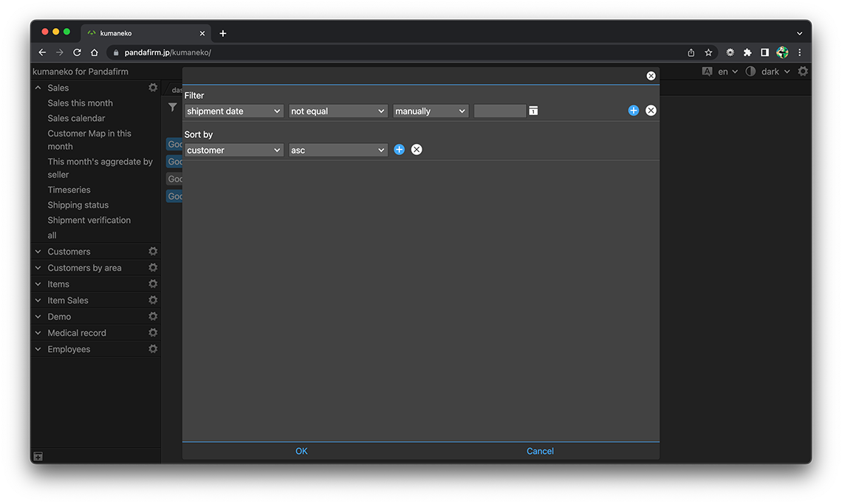Toggle the dark theme selector
The height and width of the screenshot is (504, 842).
click(x=769, y=72)
